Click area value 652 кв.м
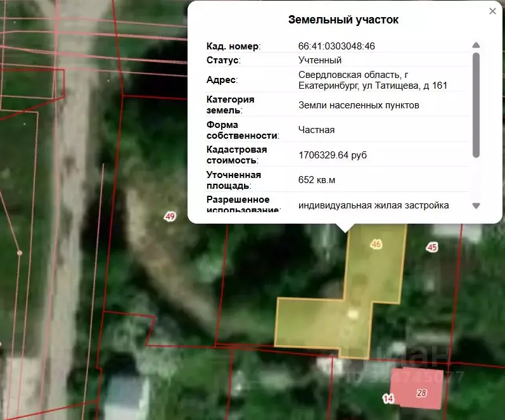Screen dimensions: 505x420 [x=317, y=180]
